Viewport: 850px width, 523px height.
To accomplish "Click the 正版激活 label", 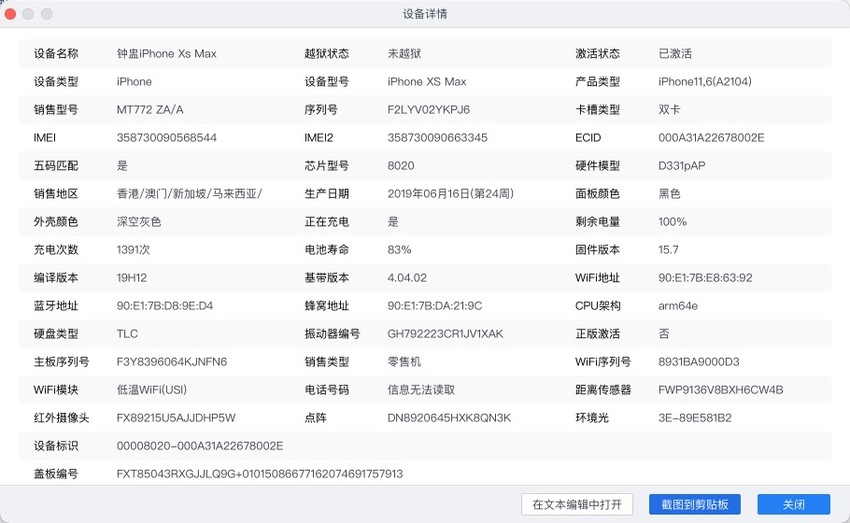I will [x=597, y=334].
